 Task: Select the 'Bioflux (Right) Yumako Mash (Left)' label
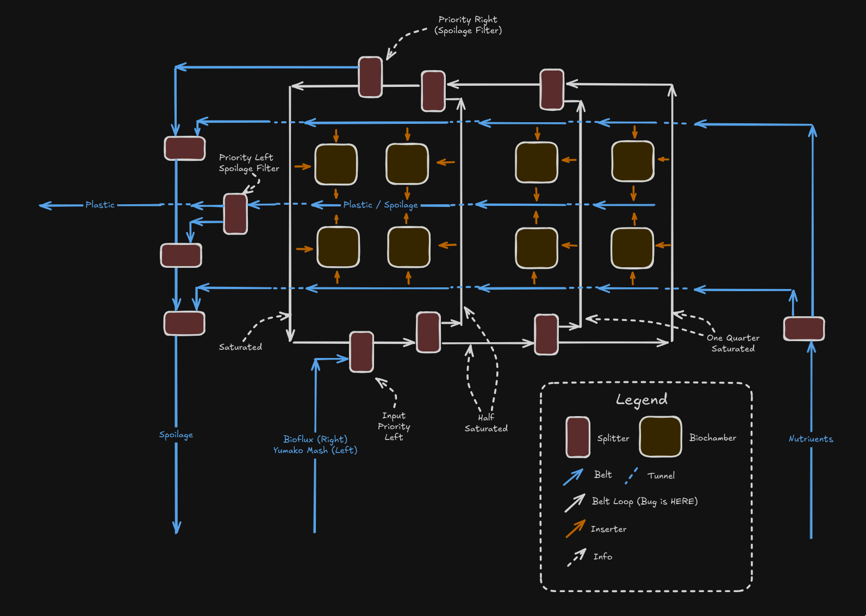point(315,444)
